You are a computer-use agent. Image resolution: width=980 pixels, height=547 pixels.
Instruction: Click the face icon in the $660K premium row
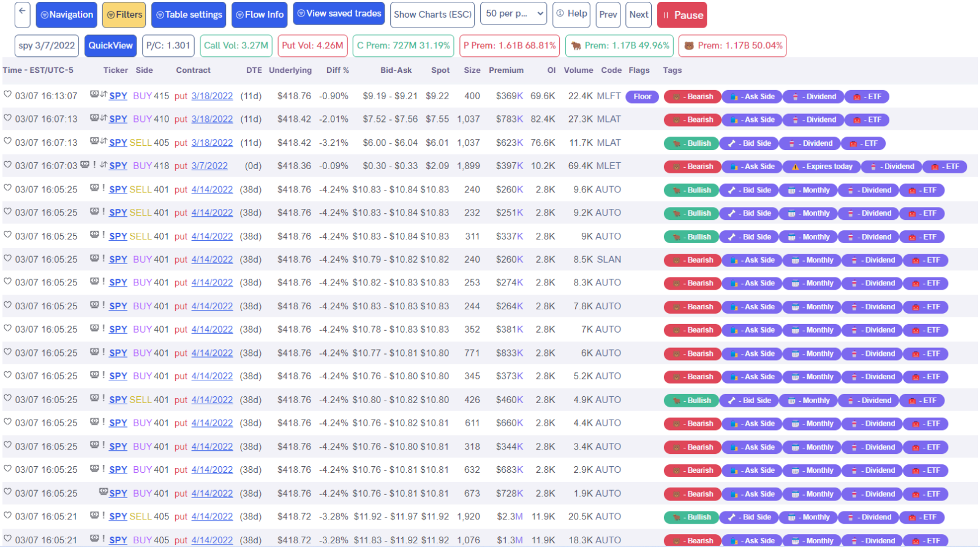pyautogui.click(x=94, y=421)
